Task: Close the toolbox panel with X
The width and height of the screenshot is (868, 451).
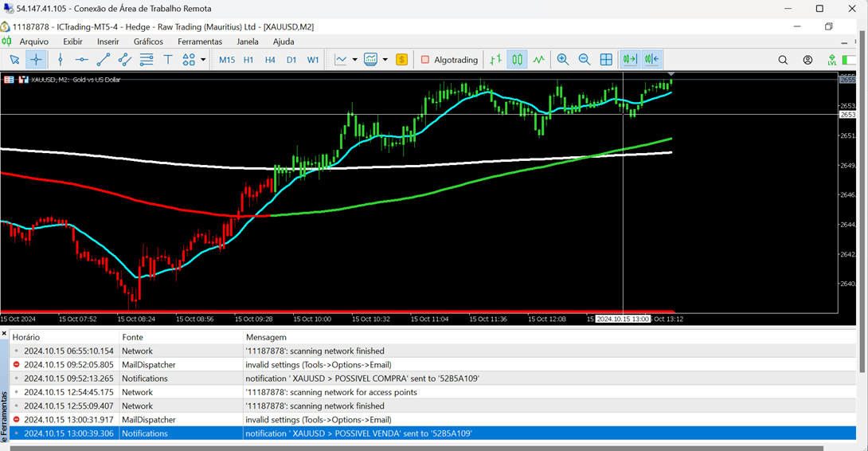Action: 4,334
